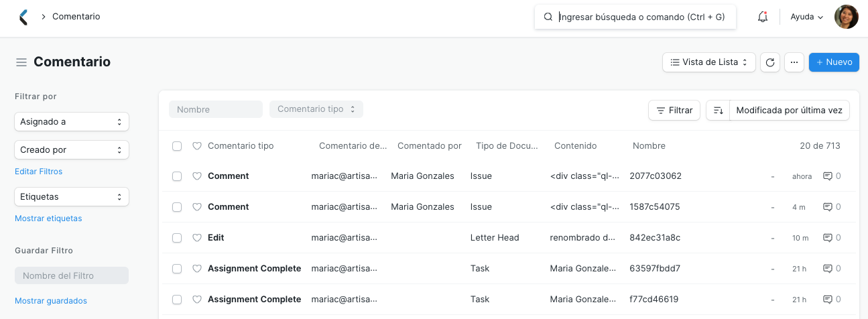
Task: Open the first Comment row 2077c03062
Action: [x=229, y=176]
